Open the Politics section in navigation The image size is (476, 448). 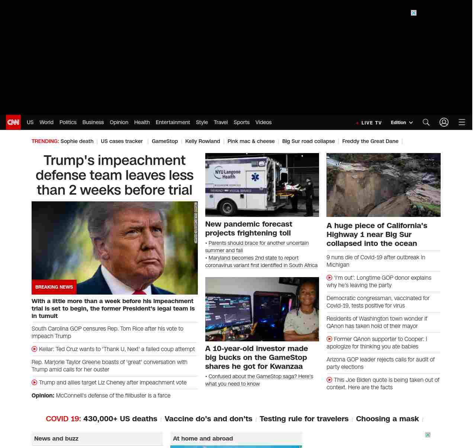tap(68, 122)
